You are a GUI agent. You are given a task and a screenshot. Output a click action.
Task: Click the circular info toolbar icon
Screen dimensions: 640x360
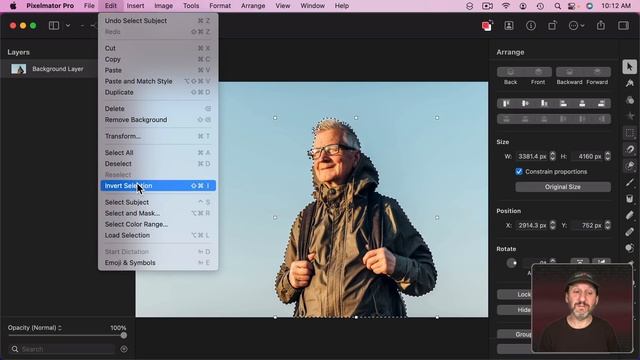[531, 26]
